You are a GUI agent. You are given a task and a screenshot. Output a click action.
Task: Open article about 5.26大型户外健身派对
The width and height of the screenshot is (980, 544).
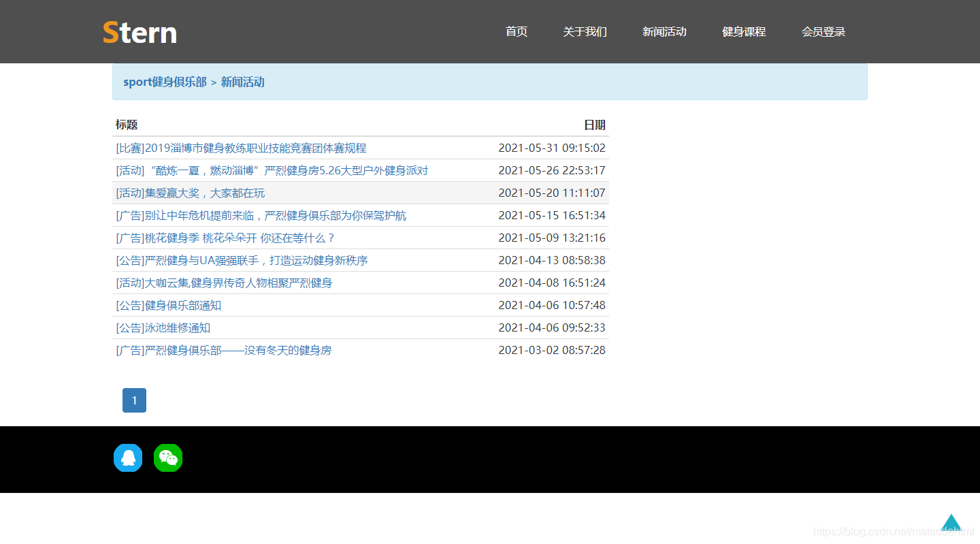[x=272, y=170]
